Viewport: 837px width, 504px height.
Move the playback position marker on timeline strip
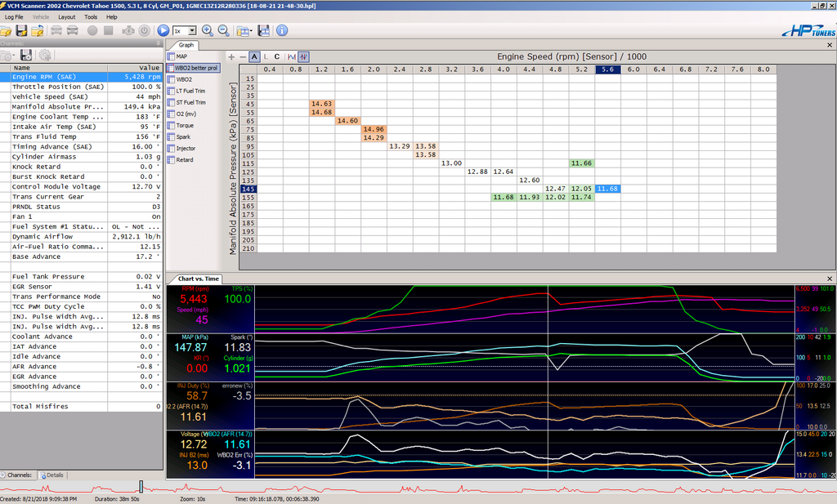point(141,486)
